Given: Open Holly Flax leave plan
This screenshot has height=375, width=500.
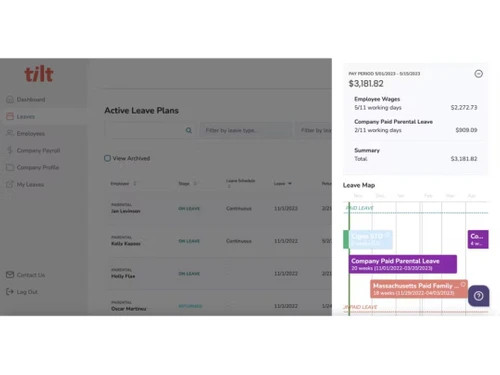Looking at the screenshot, I should [x=123, y=276].
